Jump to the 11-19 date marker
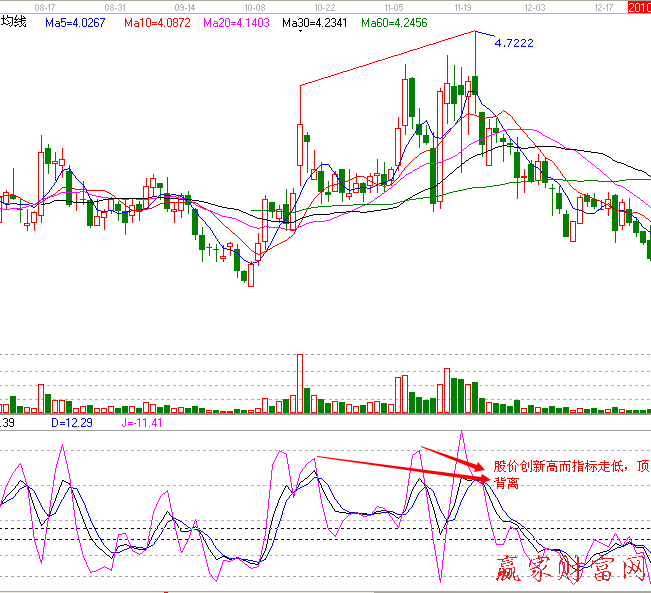This screenshot has width=651, height=593. [x=463, y=6]
